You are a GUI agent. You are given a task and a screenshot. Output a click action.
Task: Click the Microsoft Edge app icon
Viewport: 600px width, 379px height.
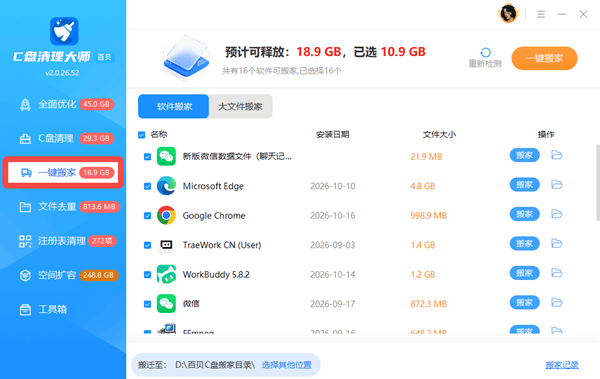(166, 186)
